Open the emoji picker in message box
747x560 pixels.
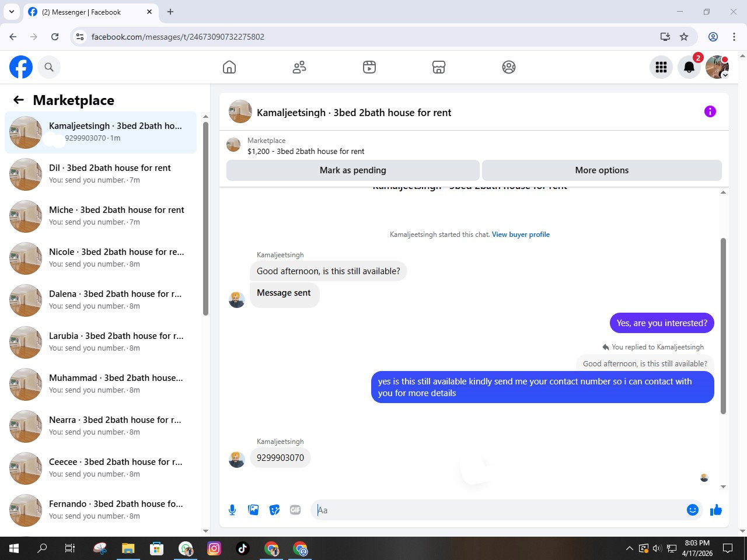pyautogui.click(x=693, y=510)
